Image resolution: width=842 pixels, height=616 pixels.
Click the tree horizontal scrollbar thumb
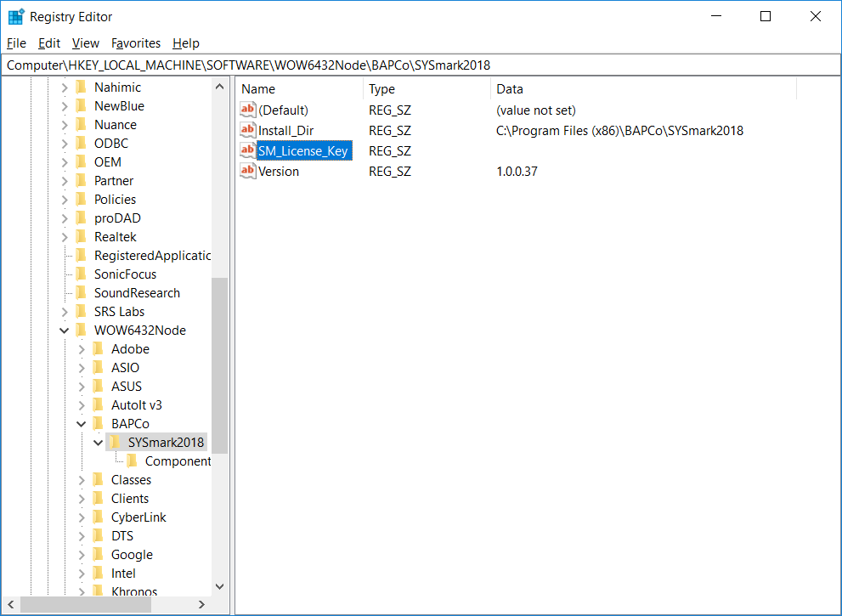pos(86,605)
